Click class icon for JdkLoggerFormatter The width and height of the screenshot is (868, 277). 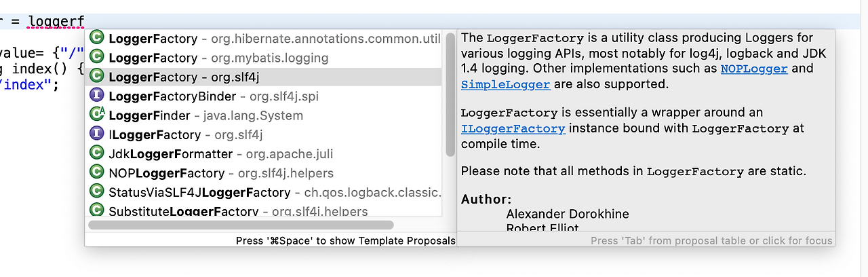point(97,153)
